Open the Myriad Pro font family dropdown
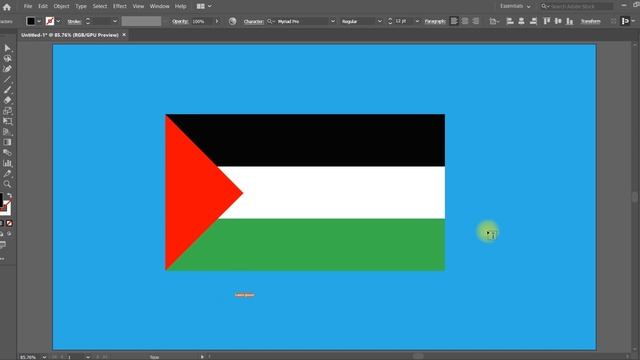Screen dimensions: 640x360 pyautogui.click(x=333, y=21)
